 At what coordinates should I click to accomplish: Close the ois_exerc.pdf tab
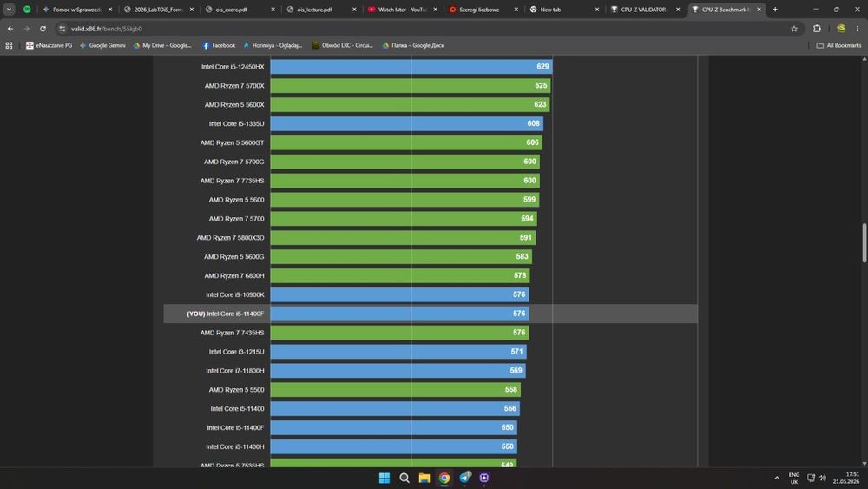tap(273, 10)
